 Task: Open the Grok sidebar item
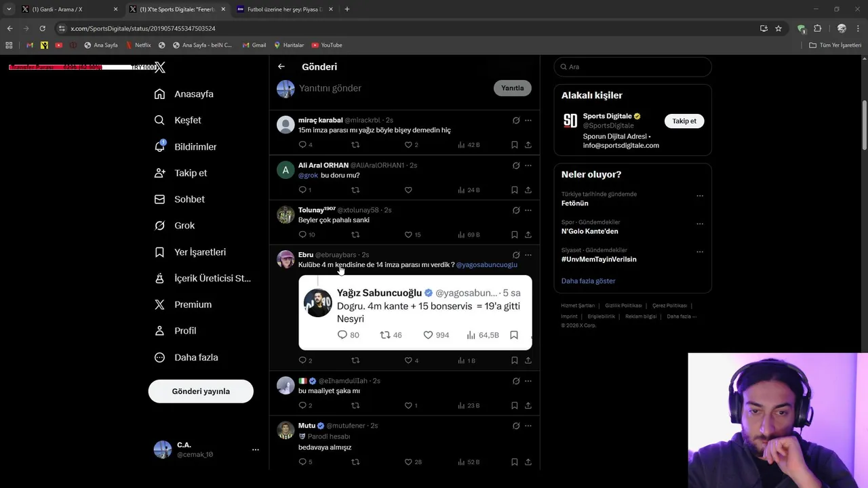coord(184,226)
